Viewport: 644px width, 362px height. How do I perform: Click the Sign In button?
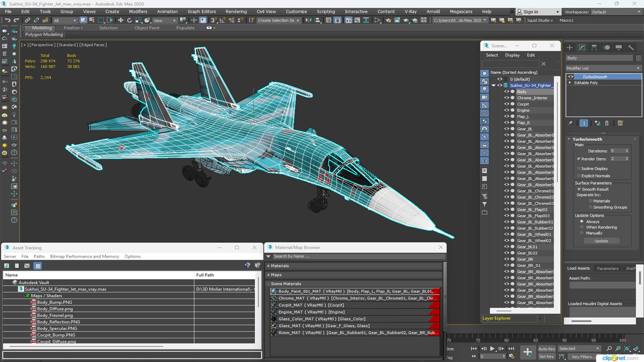click(x=538, y=12)
